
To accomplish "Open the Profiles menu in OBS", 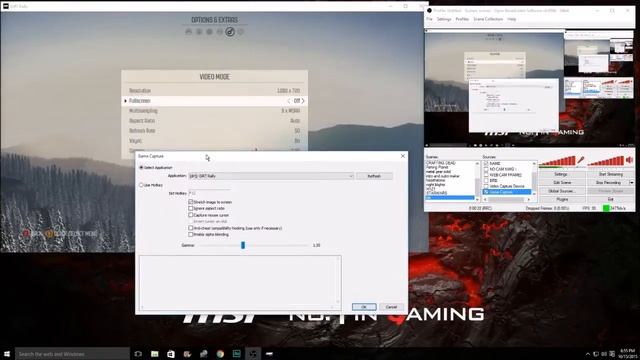I will pos(462,19).
